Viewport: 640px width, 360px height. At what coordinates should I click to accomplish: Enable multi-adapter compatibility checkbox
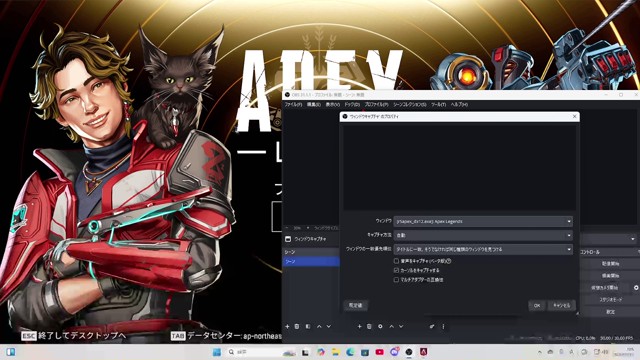pyautogui.click(x=396, y=280)
